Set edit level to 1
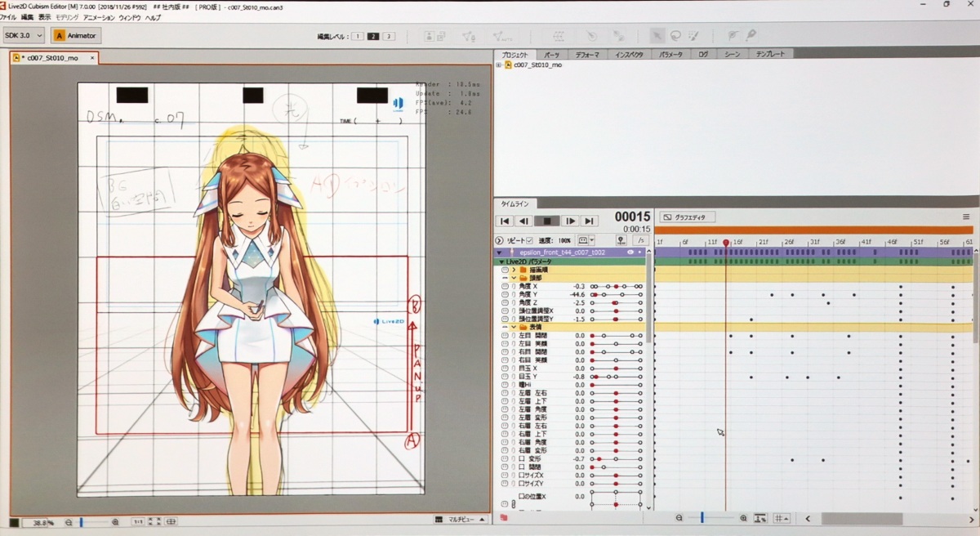The height and width of the screenshot is (536, 980). [358, 36]
